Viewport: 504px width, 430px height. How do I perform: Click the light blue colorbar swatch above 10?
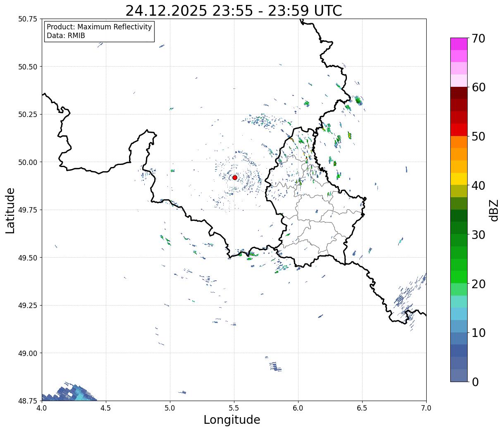pyautogui.click(x=459, y=326)
